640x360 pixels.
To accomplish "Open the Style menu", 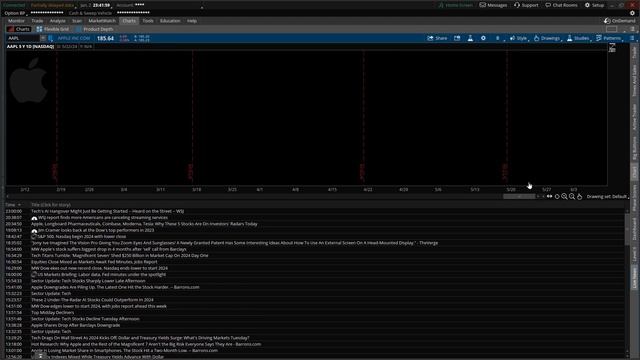I will pyautogui.click(x=518, y=38).
